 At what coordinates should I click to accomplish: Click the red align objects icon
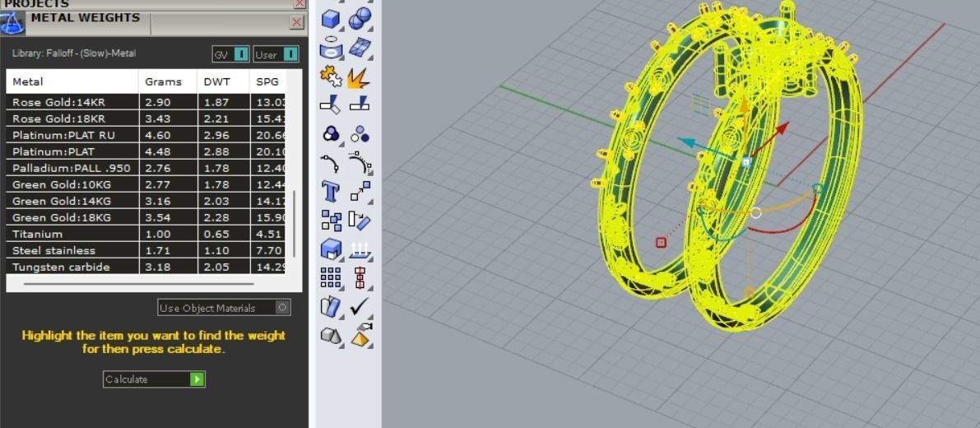click(x=360, y=277)
